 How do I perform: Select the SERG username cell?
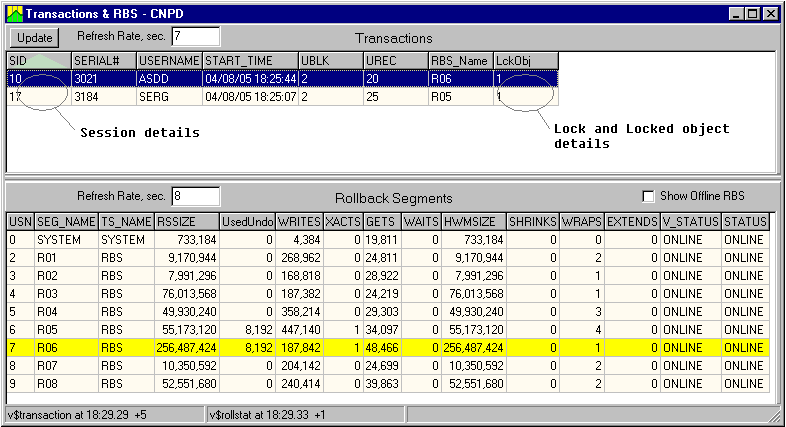pyautogui.click(x=169, y=97)
